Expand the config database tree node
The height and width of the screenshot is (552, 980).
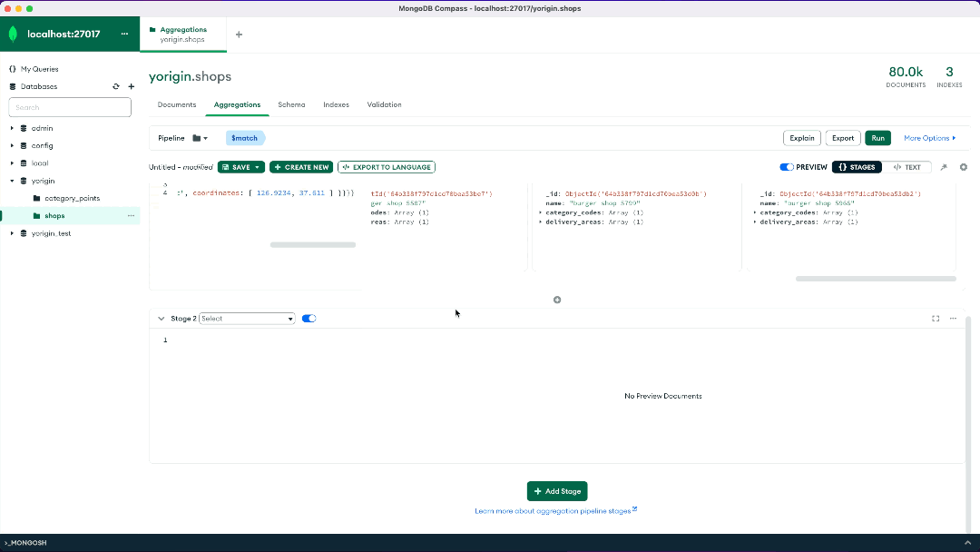12,145
